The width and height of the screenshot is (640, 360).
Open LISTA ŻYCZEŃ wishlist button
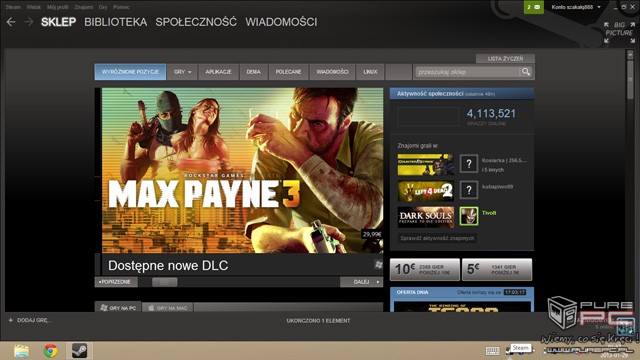click(x=505, y=58)
